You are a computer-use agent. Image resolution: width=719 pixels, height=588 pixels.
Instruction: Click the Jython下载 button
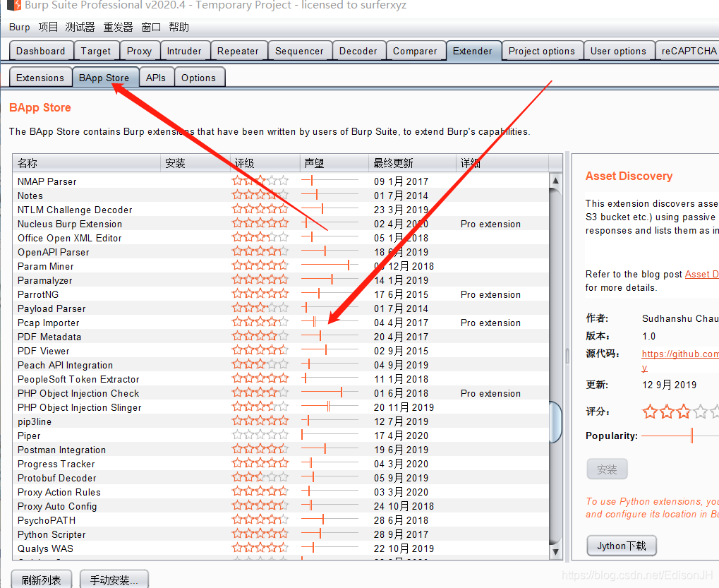(620, 545)
